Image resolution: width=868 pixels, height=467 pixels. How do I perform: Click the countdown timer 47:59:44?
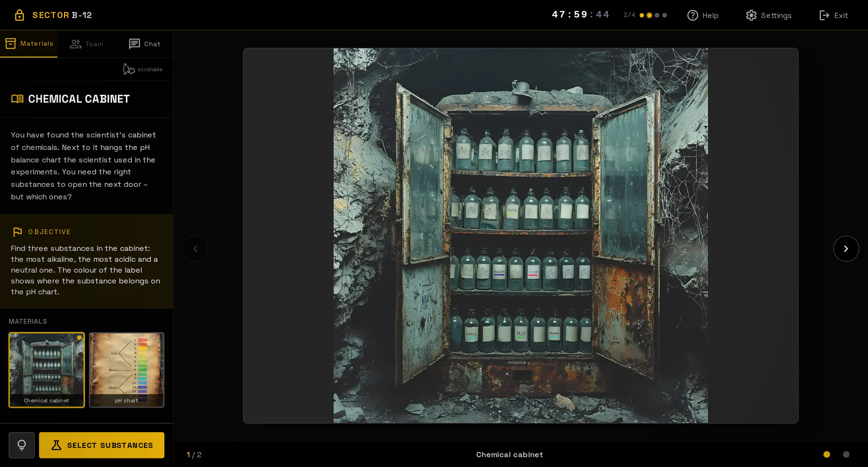pos(581,14)
